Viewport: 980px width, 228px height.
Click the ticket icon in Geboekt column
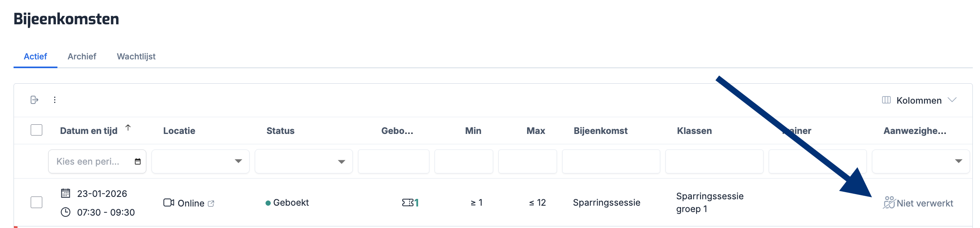click(x=407, y=202)
